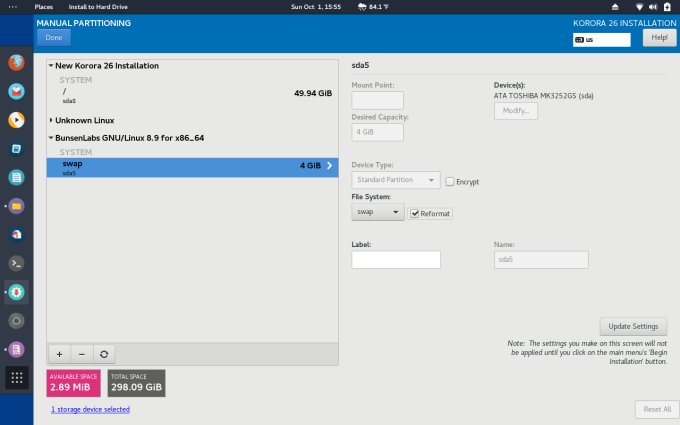680x425 pixels.
Task: Select the root / sda8 partition row
Action: tap(193, 95)
